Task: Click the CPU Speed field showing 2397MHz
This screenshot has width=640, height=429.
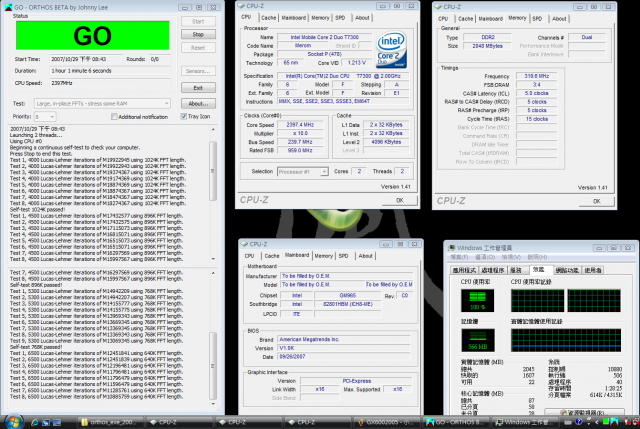Action: coord(110,83)
